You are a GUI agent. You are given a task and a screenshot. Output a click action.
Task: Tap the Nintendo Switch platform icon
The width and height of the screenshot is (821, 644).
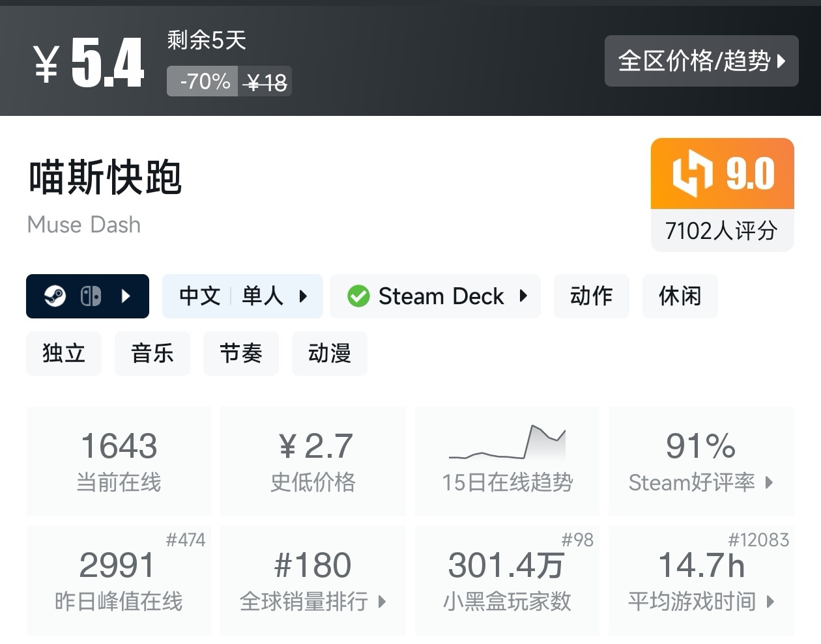[91, 296]
